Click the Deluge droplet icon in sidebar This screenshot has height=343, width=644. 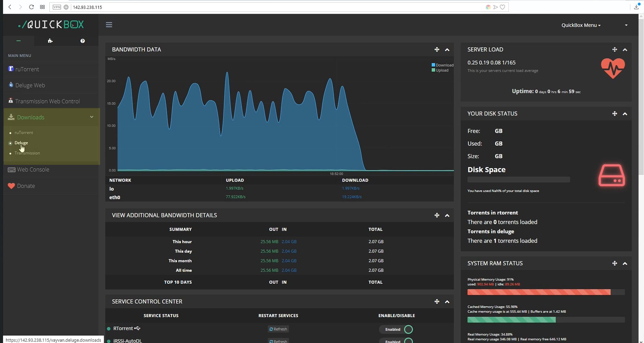click(11, 84)
